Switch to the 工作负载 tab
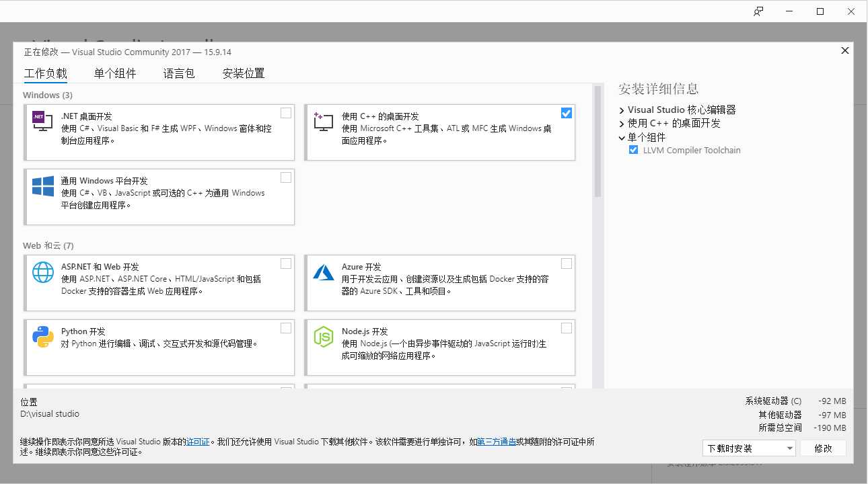Screen dimensions: 868x484 (x=46, y=73)
